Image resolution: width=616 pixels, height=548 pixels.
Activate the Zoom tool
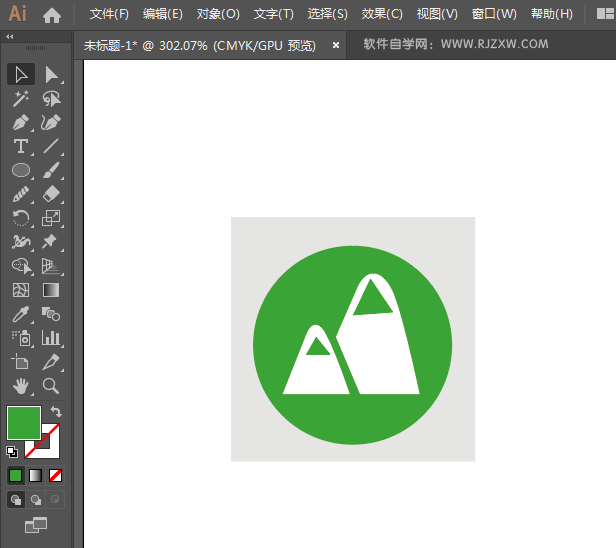(51, 386)
